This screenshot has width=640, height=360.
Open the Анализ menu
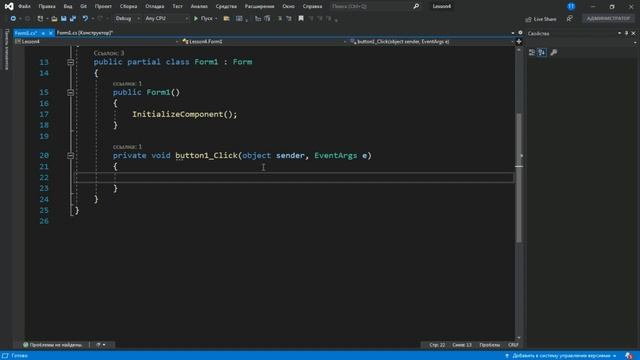pyautogui.click(x=199, y=6)
